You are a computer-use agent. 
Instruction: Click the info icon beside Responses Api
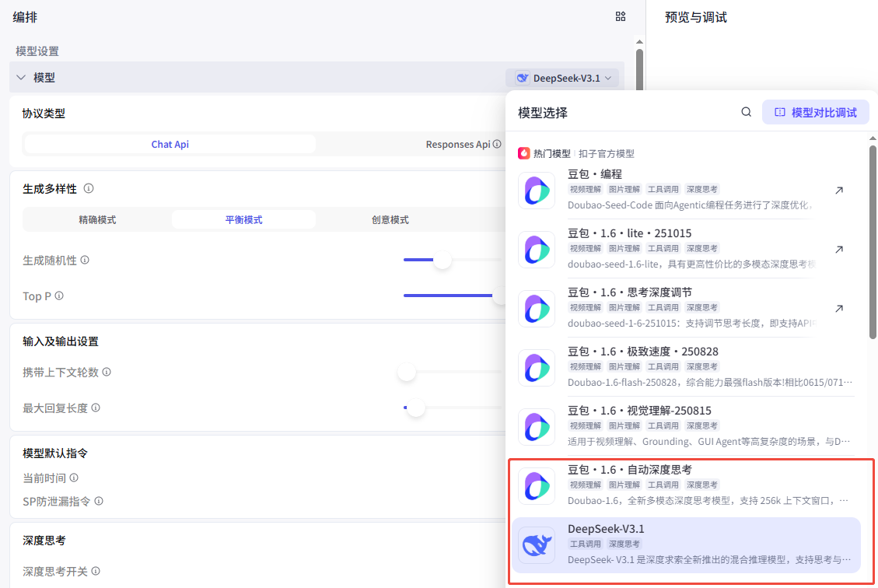[x=498, y=143]
